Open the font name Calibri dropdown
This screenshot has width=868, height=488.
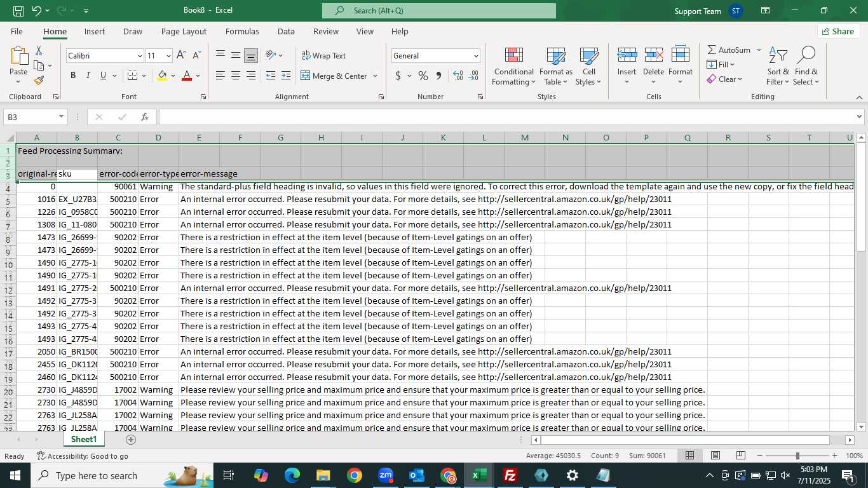(x=140, y=56)
